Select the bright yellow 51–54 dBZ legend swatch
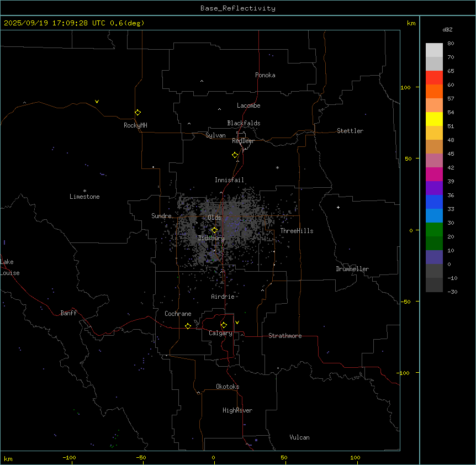Screen dimensions: 476x465 (434, 119)
